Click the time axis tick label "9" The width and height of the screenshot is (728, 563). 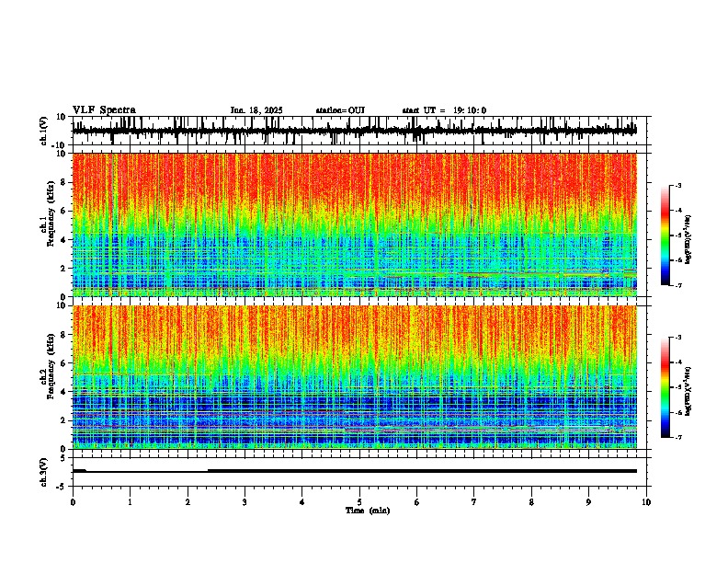[588, 502]
